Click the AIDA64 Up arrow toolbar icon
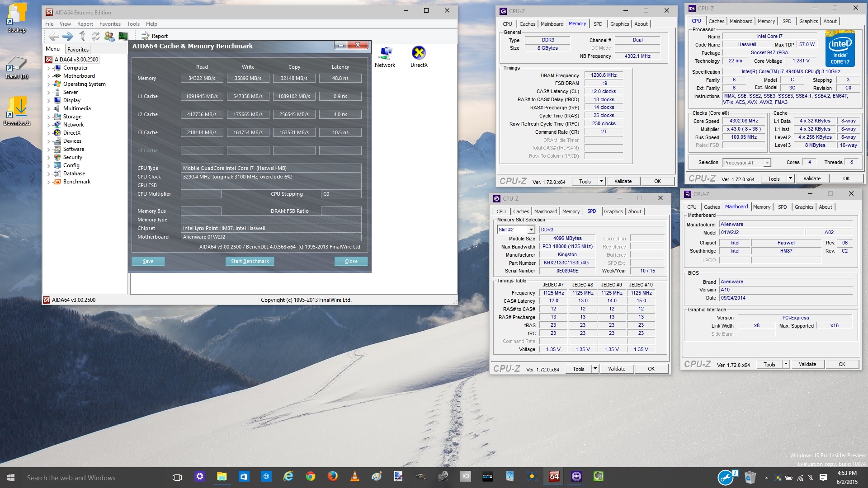The image size is (868, 488). (x=82, y=36)
